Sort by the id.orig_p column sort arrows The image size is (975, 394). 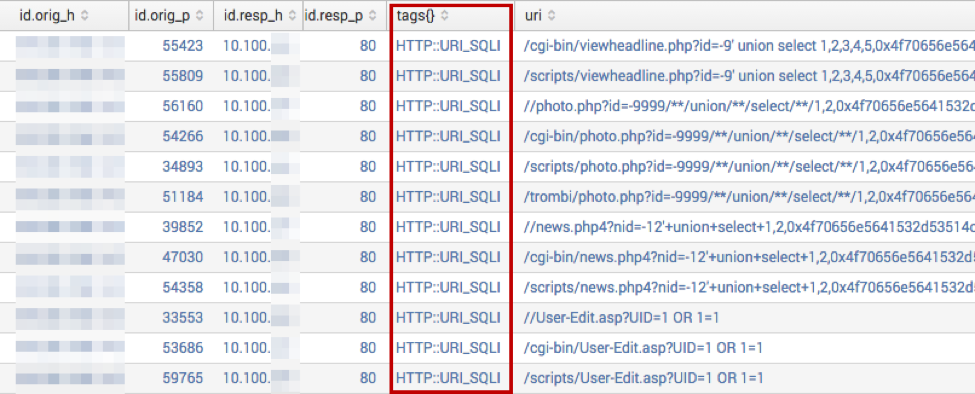click(199, 16)
